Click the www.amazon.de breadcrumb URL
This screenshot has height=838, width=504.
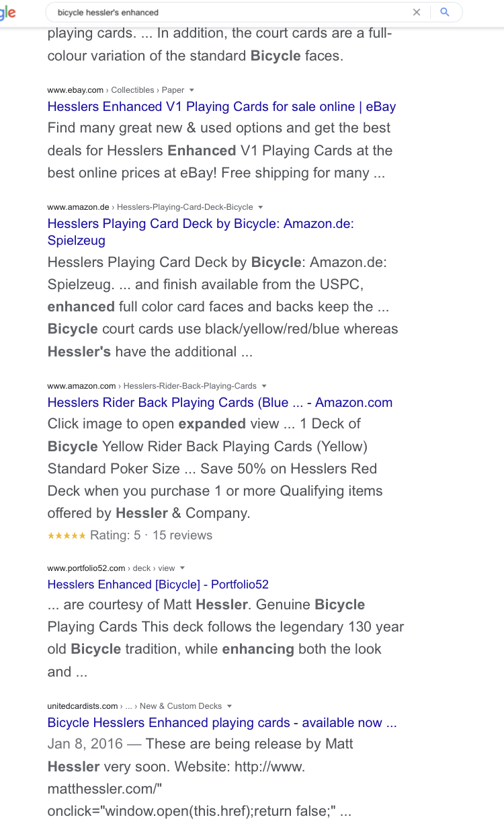(x=78, y=207)
